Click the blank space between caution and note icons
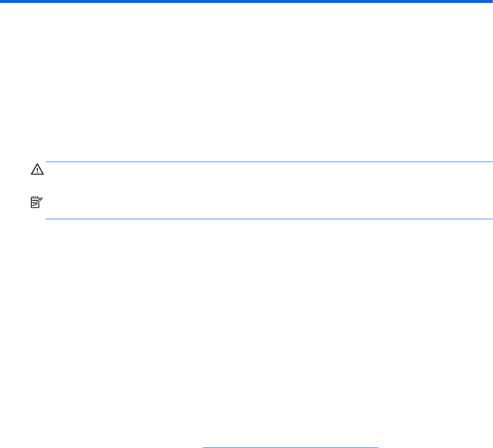 click(37, 185)
